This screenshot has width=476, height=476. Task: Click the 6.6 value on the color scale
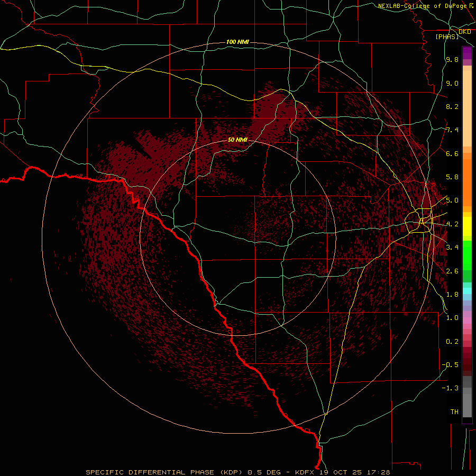[x=452, y=153]
